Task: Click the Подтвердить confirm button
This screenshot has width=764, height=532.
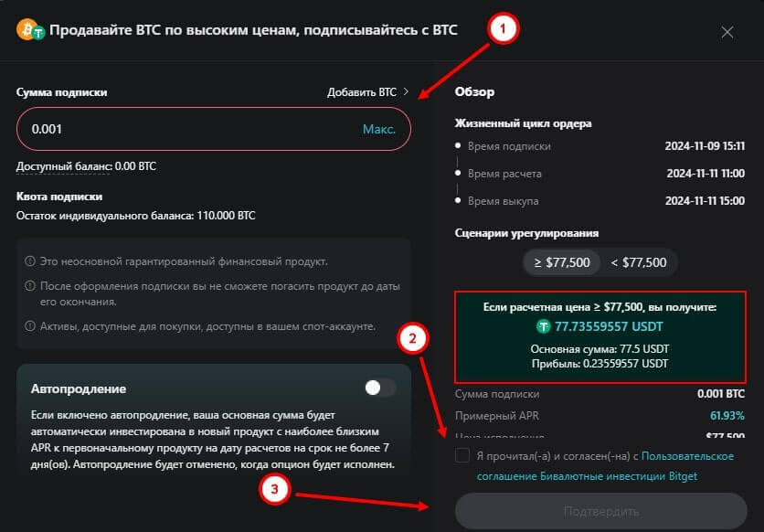Action: [600, 511]
